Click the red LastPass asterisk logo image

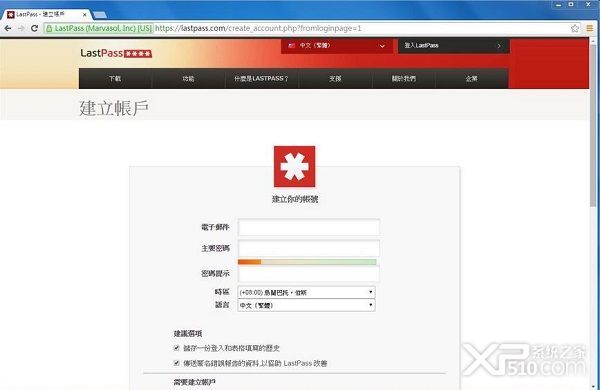coord(295,166)
